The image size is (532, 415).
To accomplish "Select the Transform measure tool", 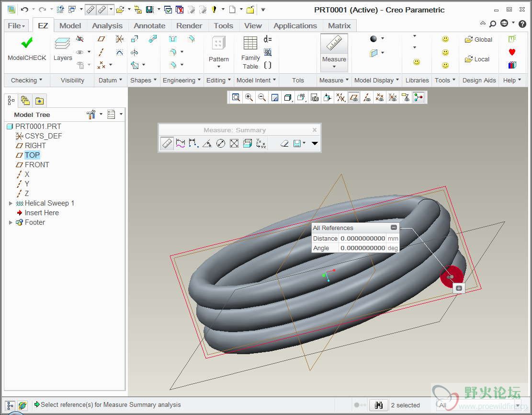I will 261,143.
